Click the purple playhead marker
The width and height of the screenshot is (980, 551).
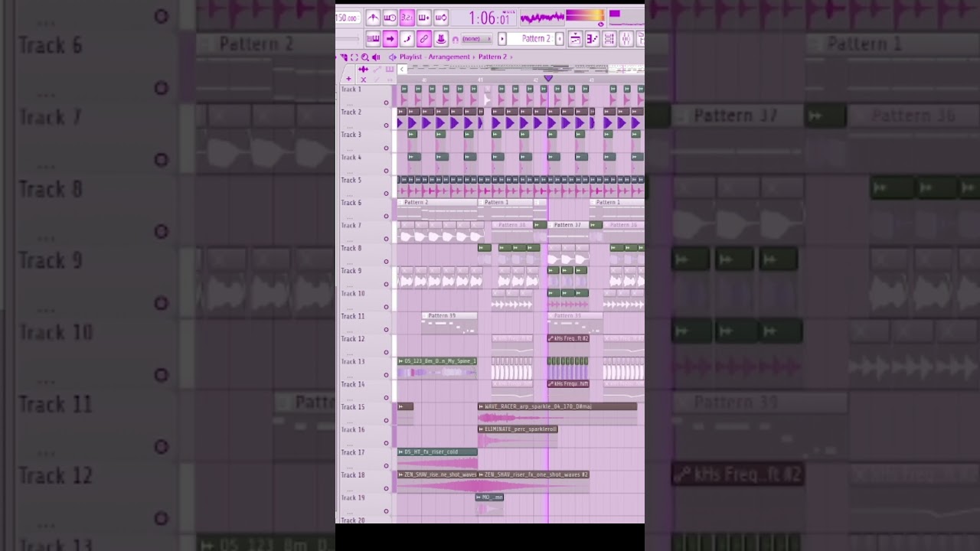coord(548,78)
